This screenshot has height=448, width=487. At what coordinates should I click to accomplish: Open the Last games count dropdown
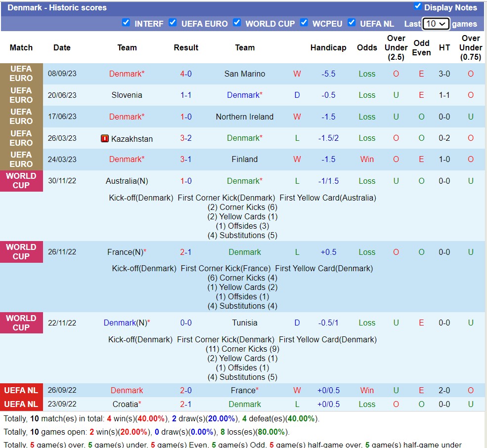coord(436,24)
